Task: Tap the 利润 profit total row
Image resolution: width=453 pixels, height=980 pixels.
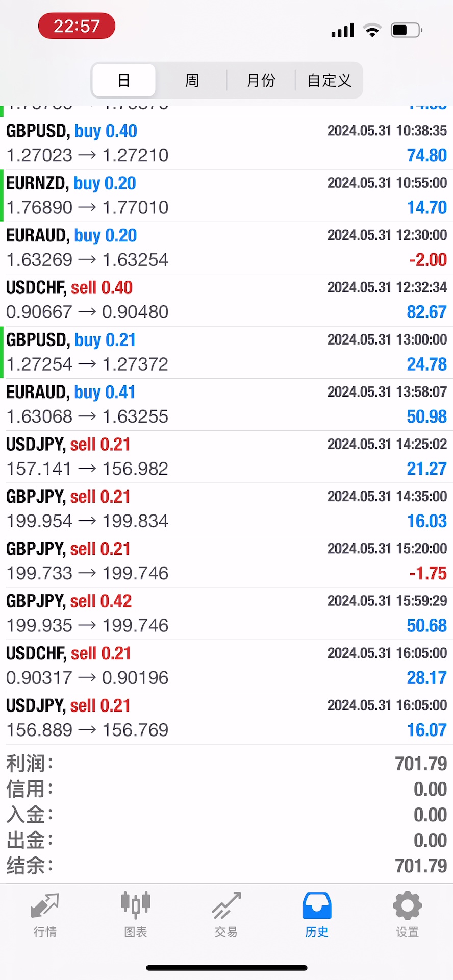Action: (x=226, y=764)
